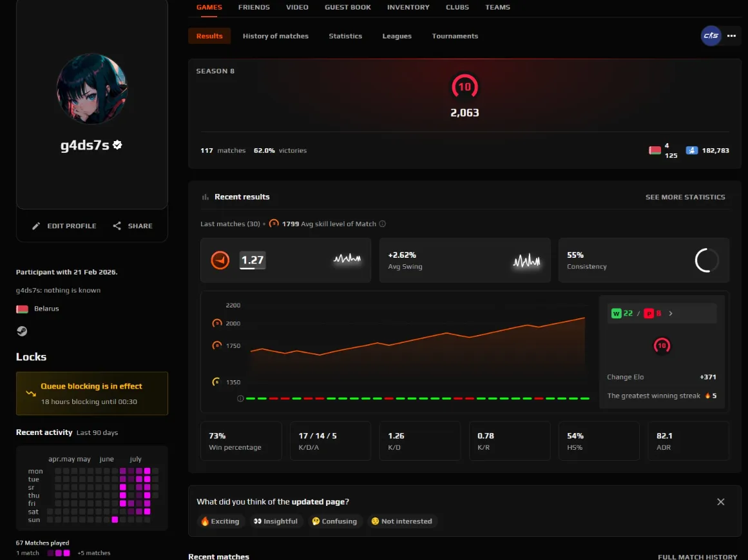Click the info icon beside Avg skill level
Screen dimensions: 748x560
point(382,224)
